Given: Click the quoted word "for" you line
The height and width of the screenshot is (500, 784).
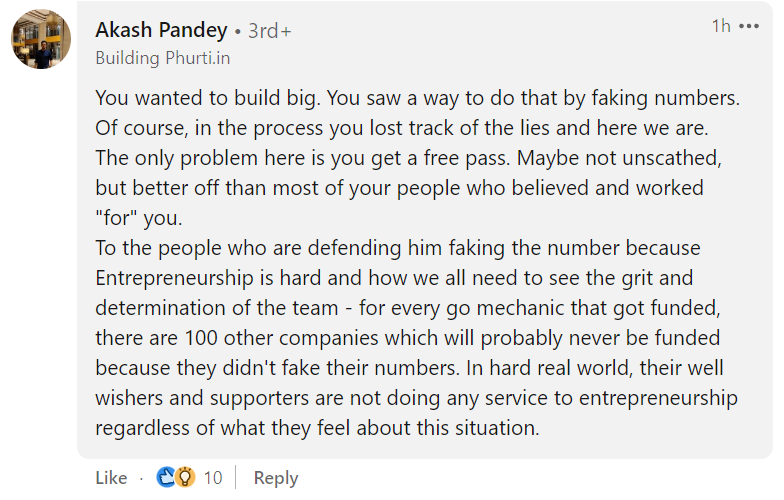Looking at the screenshot, I should [x=139, y=218].
